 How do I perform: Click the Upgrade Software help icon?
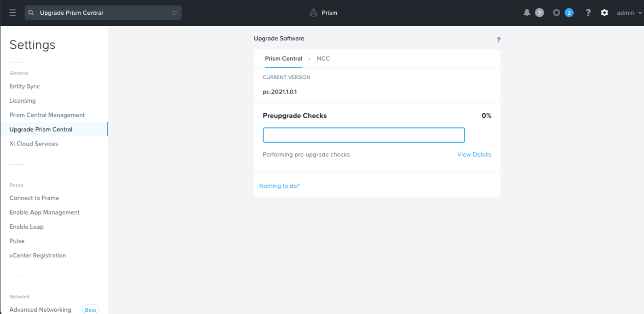pos(498,40)
